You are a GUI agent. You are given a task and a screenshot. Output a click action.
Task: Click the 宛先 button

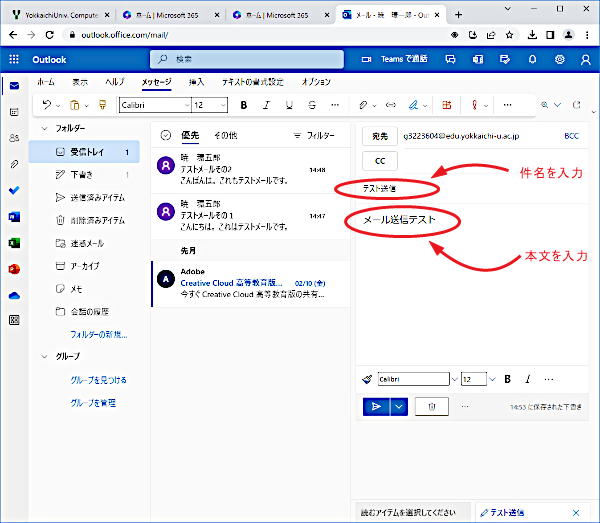click(x=380, y=136)
